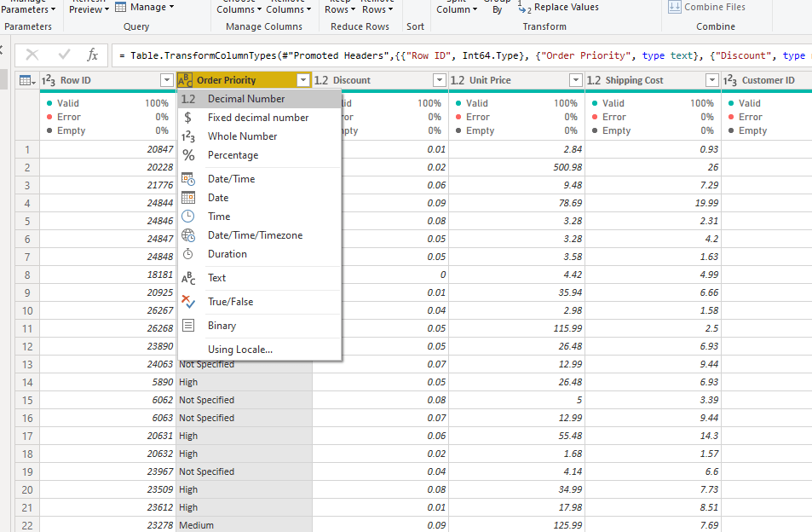Image resolution: width=812 pixels, height=532 pixels.
Task: Open Unit Price column filter dropdown
Action: click(575, 80)
